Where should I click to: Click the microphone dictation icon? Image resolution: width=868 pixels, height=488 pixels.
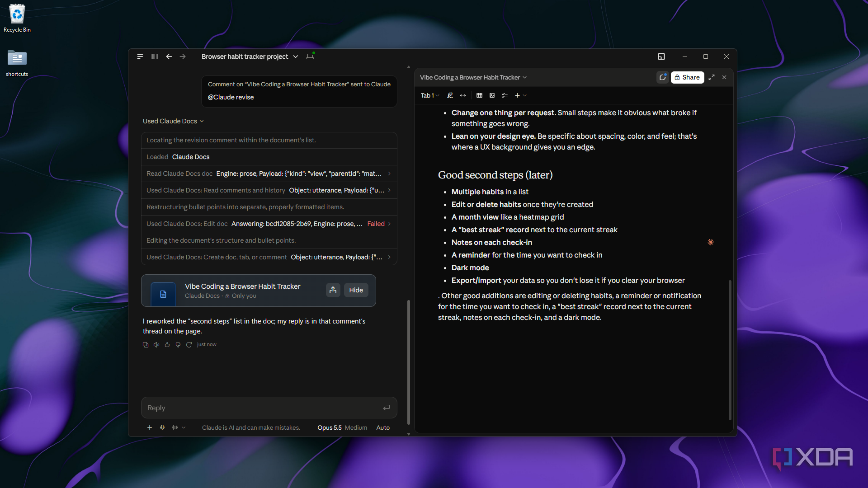162,427
